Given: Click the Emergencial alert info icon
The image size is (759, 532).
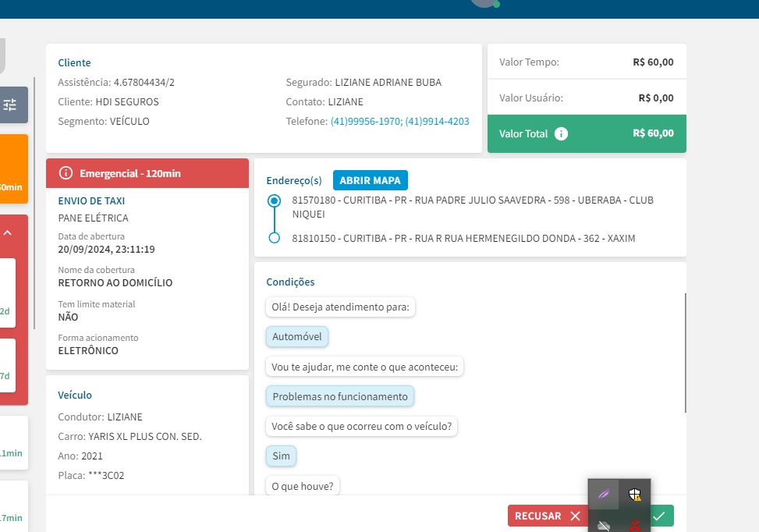Looking at the screenshot, I should coord(66,173).
